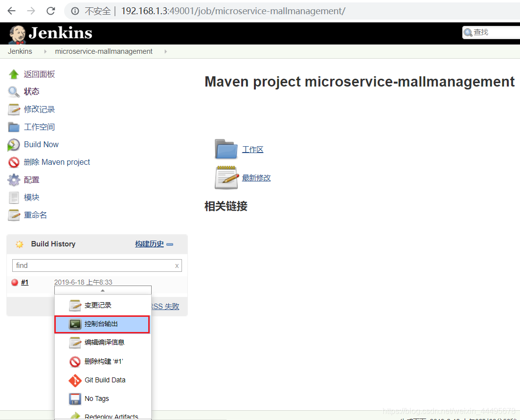
Task: Select No Tags menu entry
Action: 103,399
